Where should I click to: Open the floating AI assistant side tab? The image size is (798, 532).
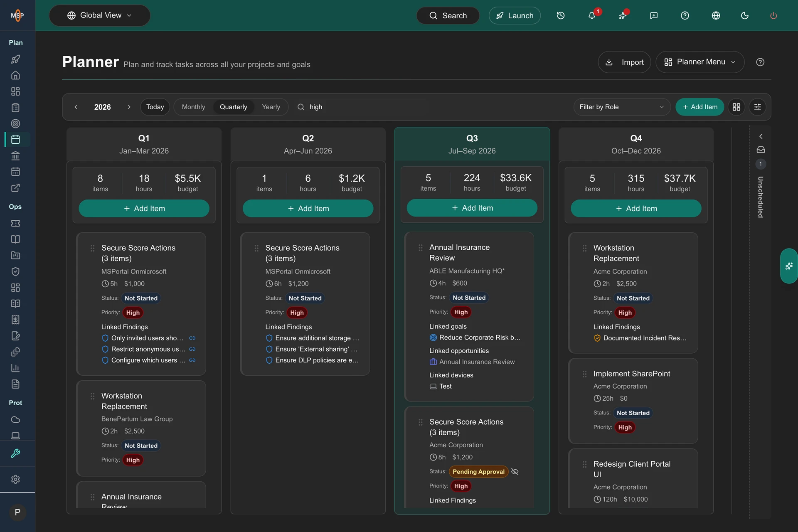click(x=789, y=266)
